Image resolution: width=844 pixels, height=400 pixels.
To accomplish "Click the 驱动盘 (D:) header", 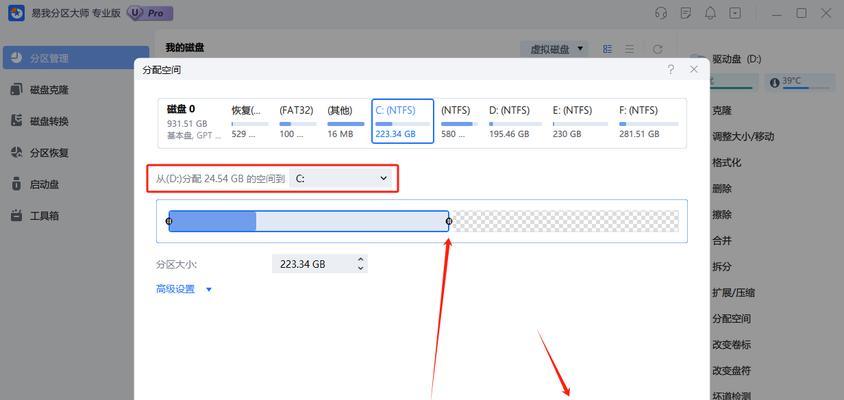I will [736, 59].
